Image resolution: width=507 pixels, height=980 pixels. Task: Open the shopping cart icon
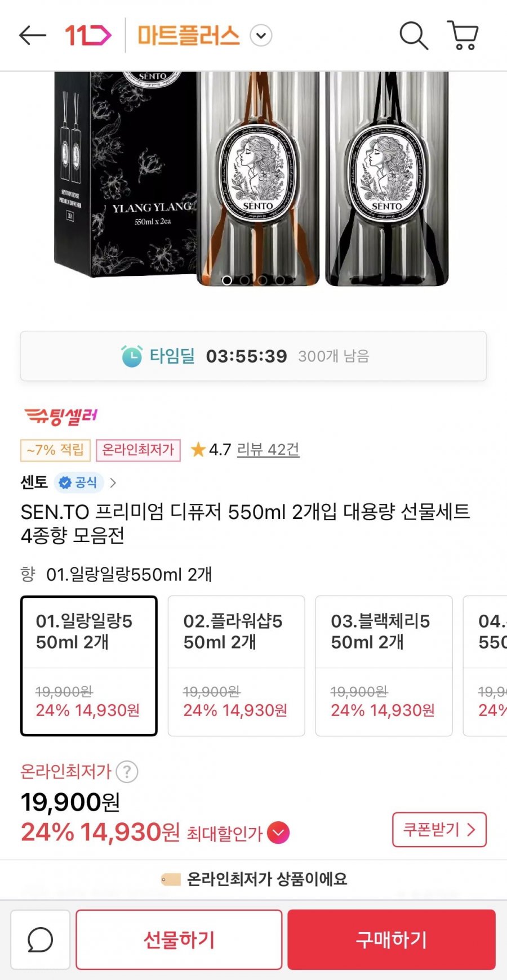point(463,35)
